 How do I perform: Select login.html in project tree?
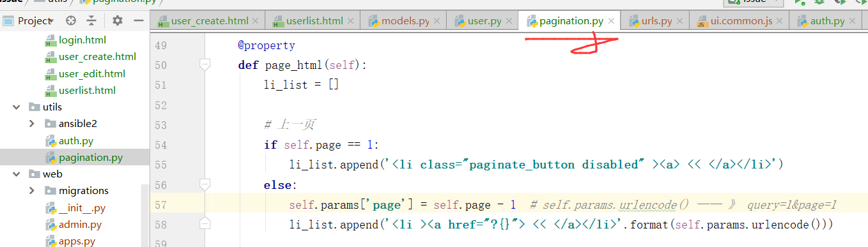click(82, 40)
